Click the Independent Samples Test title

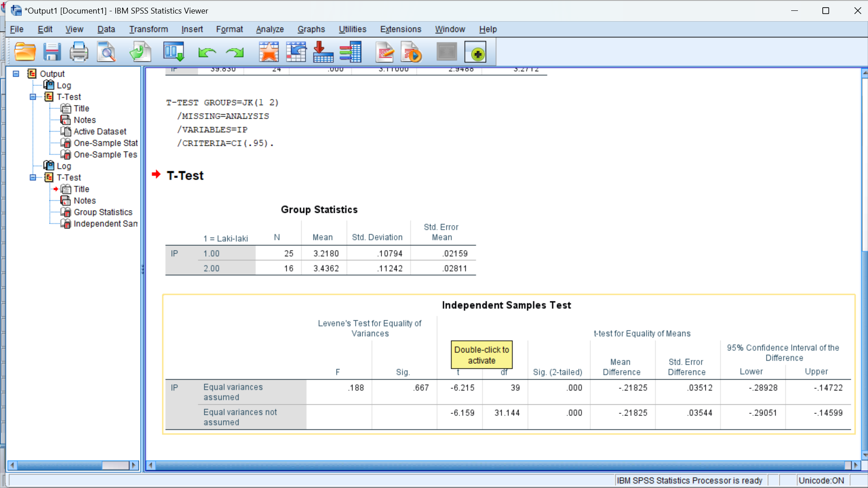click(506, 305)
